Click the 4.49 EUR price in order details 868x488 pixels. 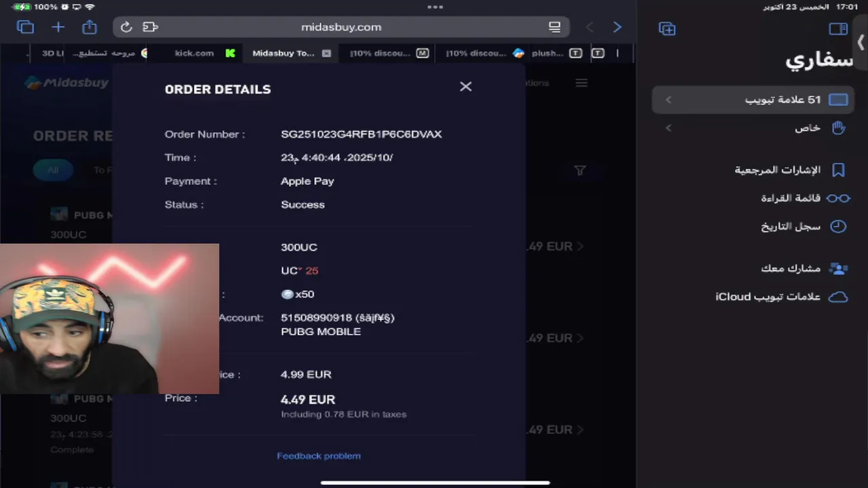[308, 400]
